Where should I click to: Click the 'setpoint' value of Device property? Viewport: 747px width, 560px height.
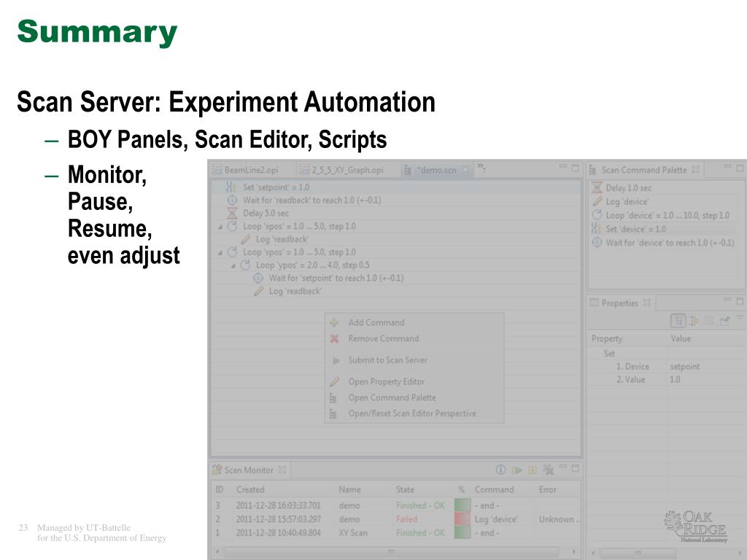point(684,367)
